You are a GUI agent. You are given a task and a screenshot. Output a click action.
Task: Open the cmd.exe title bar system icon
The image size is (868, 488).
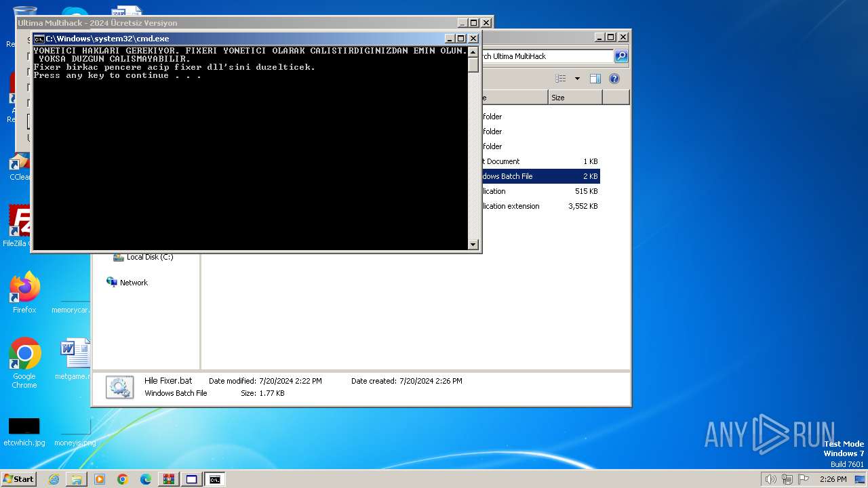(39, 39)
